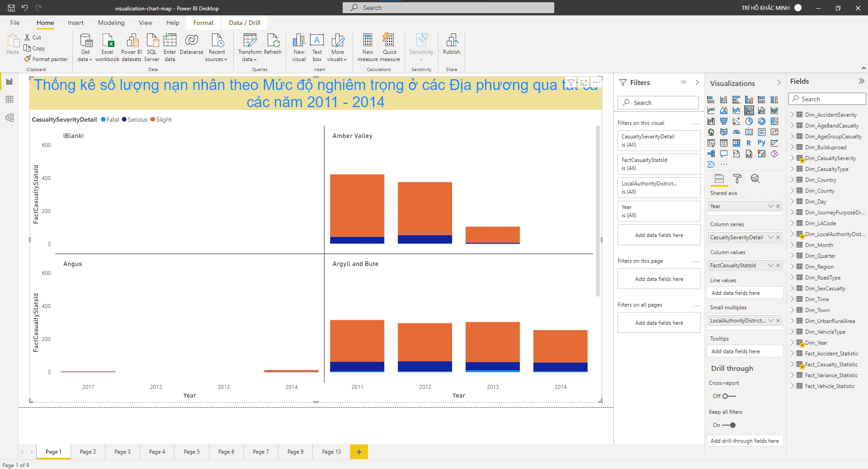Switch to Model view in left sidebar
This screenshot has height=469, width=868.
(x=9, y=118)
